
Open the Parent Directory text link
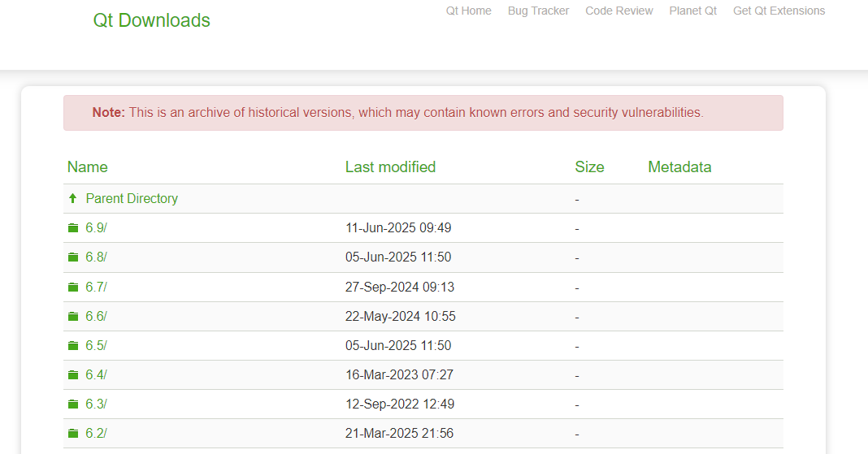tap(132, 198)
